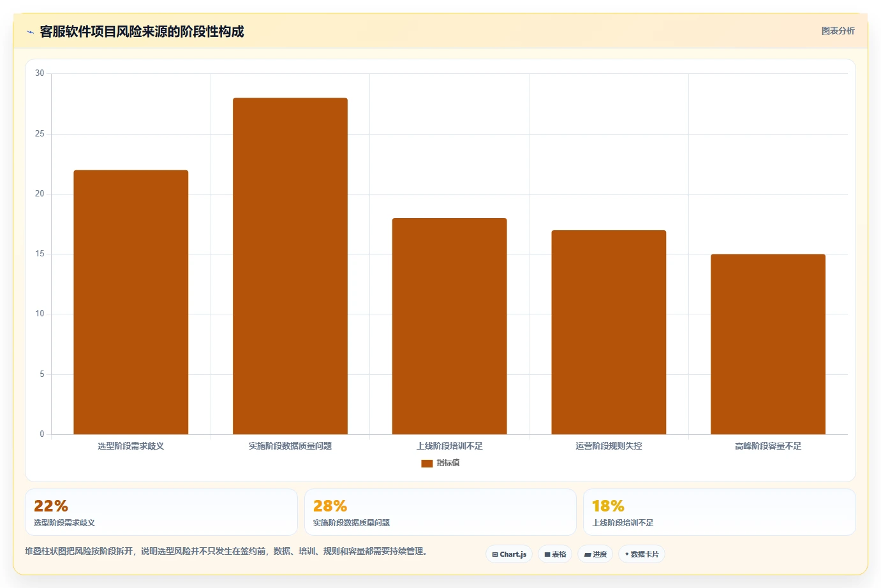Click the y-axis value 25
Viewport: 881px width, 588px height.
[40, 134]
